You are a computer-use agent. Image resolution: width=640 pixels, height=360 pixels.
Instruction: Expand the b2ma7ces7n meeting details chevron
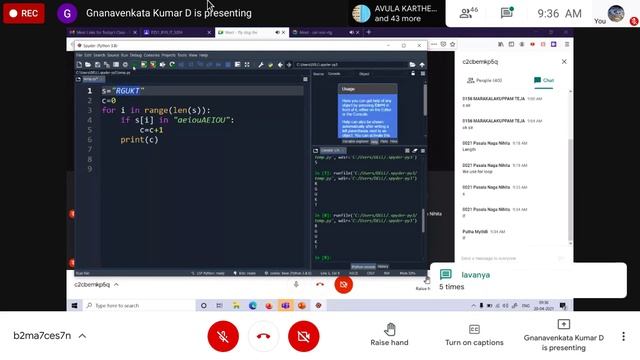[x=82, y=336]
